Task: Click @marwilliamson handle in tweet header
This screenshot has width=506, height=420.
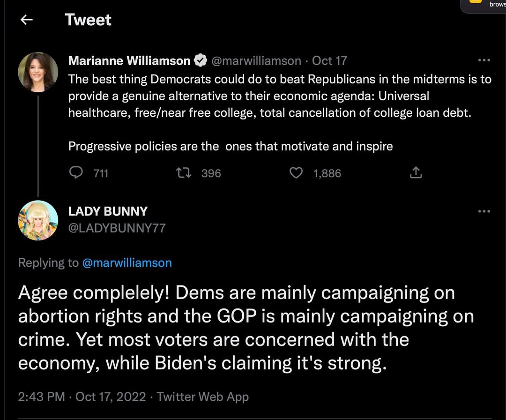Action: 256,60
